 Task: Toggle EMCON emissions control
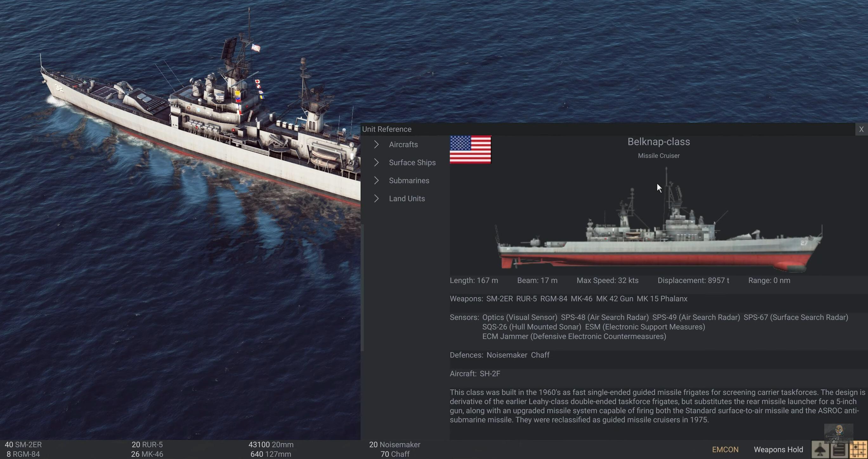(725, 449)
